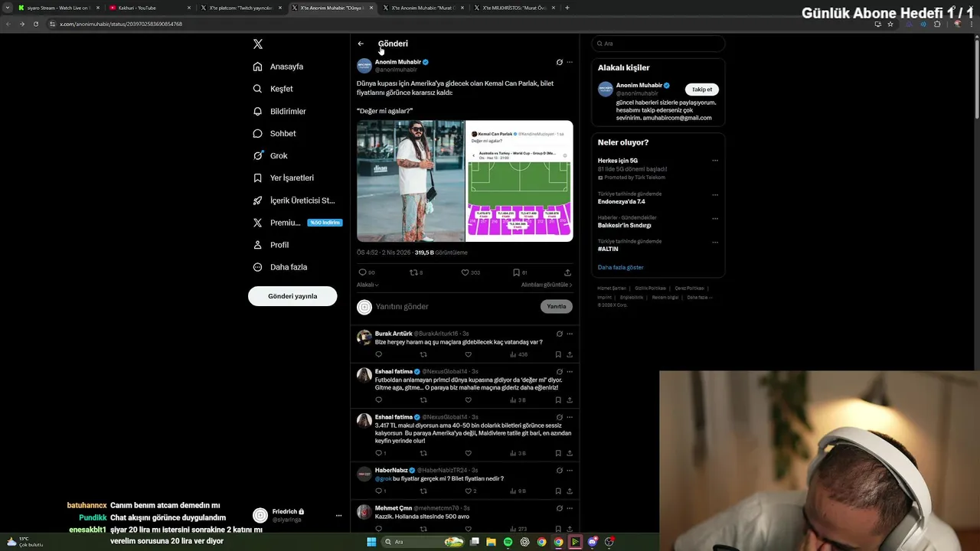Click Takip et for Anonim Muhabir
The width and height of the screenshot is (980, 551).
[x=702, y=90]
